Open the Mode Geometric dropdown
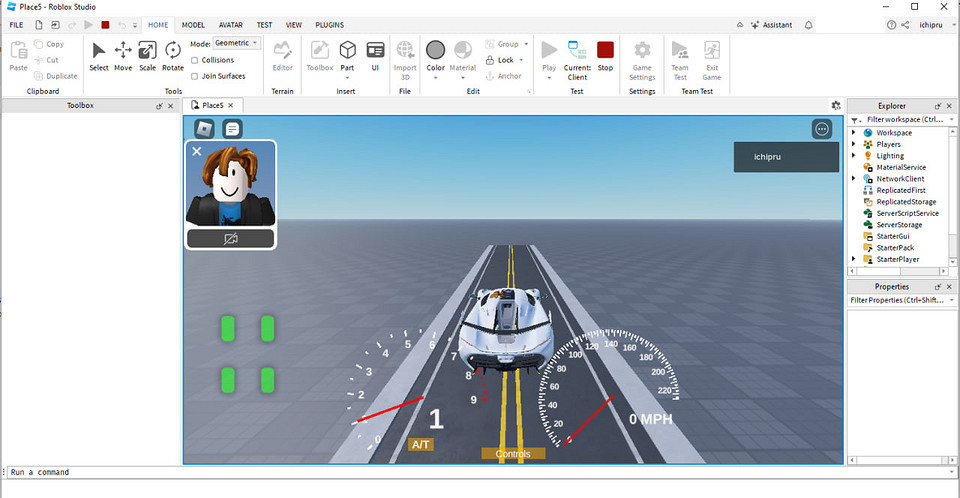Viewport: 960px width, 498px height. coord(237,43)
